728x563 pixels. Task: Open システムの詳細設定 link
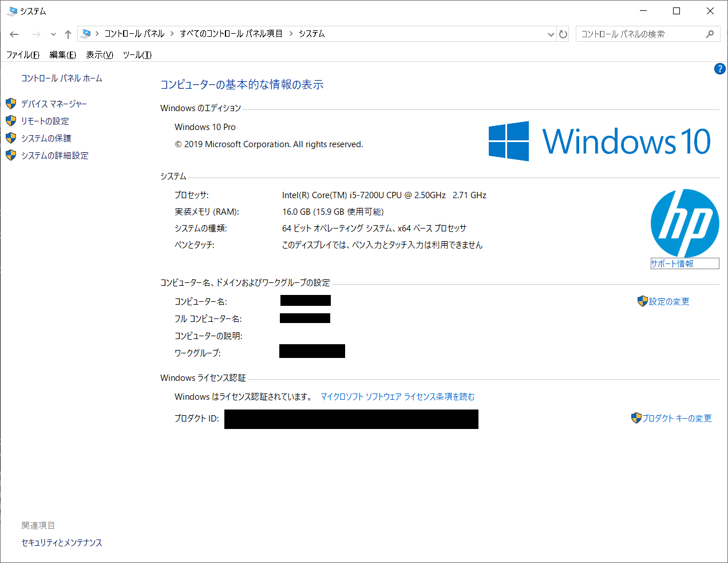tap(55, 156)
